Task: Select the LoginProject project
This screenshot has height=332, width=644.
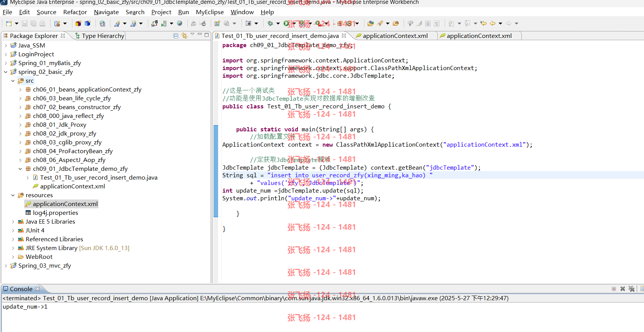Action: pyautogui.click(x=36, y=54)
